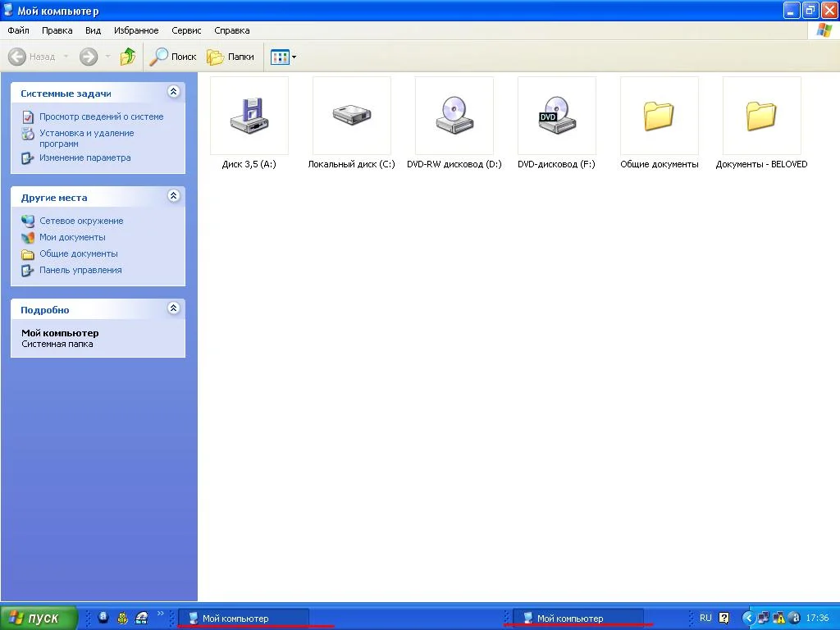Click the yellow warning tray icon
This screenshot has width=840, height=630.
(x=779, y=619)
